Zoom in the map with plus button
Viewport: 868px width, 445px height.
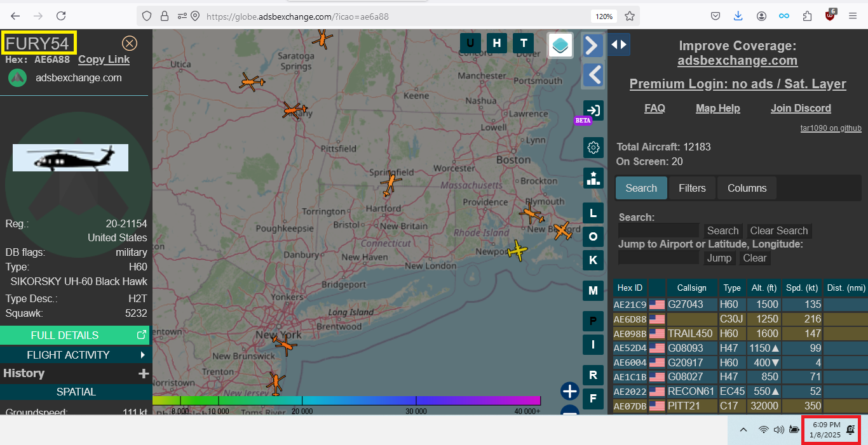pyautogui.click(x=570, y=391)
